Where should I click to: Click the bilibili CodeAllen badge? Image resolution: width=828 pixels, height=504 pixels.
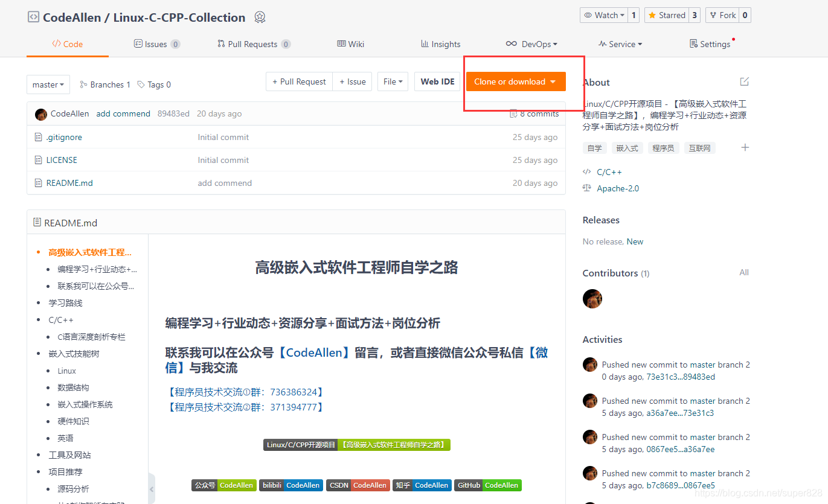coord(291,485)
